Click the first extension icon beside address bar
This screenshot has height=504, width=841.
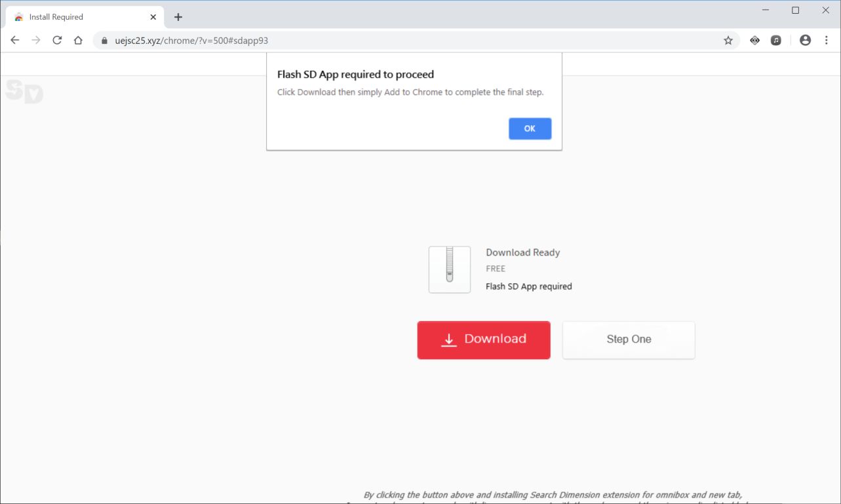coord(754,40)
